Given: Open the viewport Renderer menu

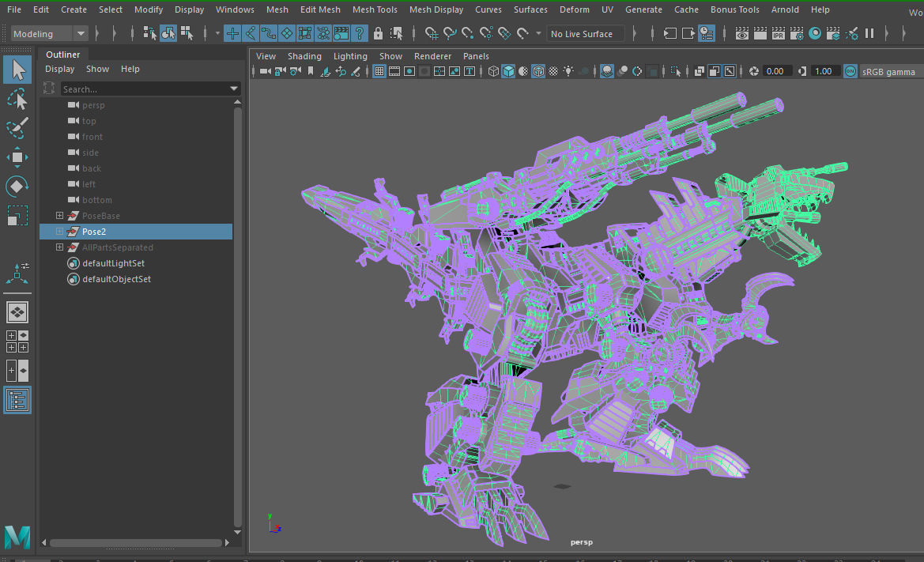Looking at the screenshot, I should coord(432,56).
